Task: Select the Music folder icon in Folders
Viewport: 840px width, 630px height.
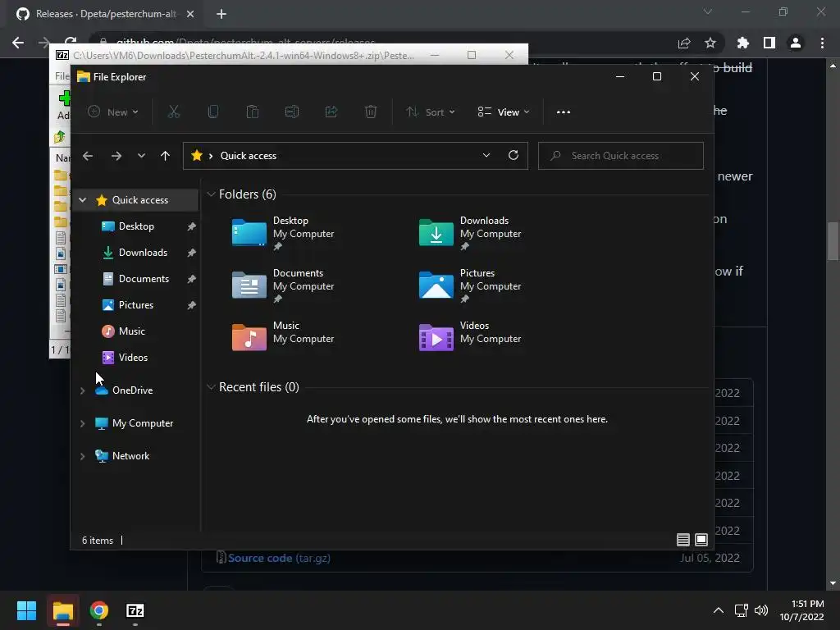Action: (x=249, y=337)
